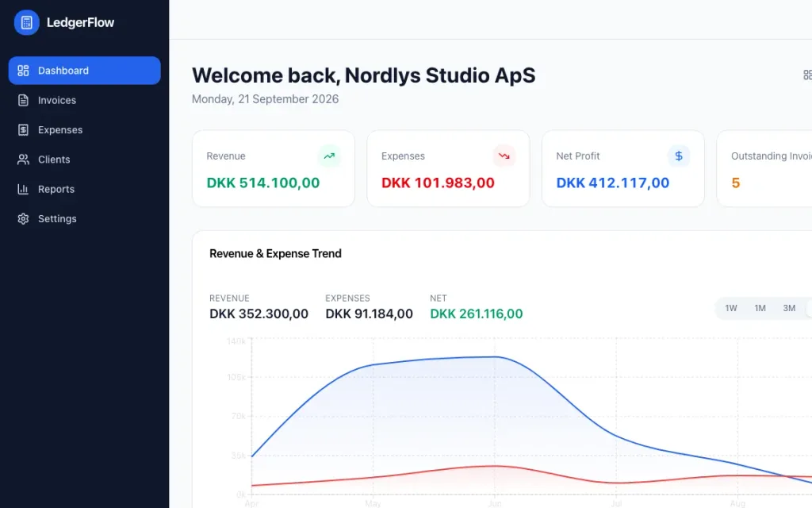Click the Outstanding Invoices count 5
The width and height of the screenshot is (812, 508).
click(735, 183)
